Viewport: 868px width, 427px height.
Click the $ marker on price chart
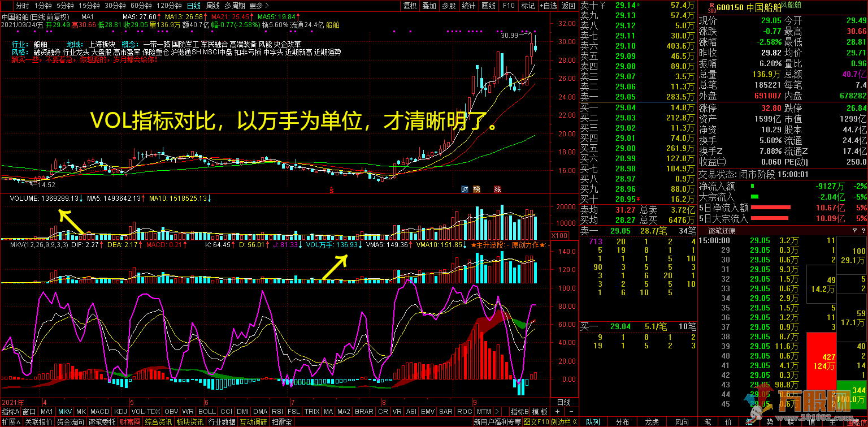(332, 190)
